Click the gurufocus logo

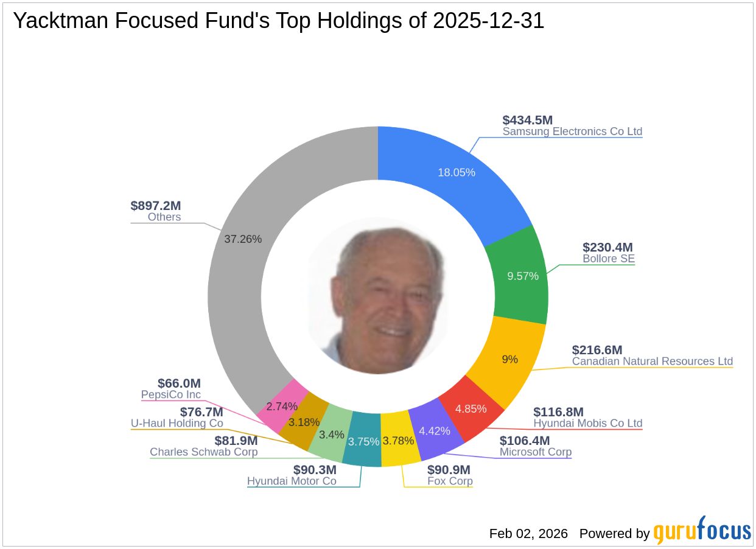pyautogui.click(x=702, y=531)
